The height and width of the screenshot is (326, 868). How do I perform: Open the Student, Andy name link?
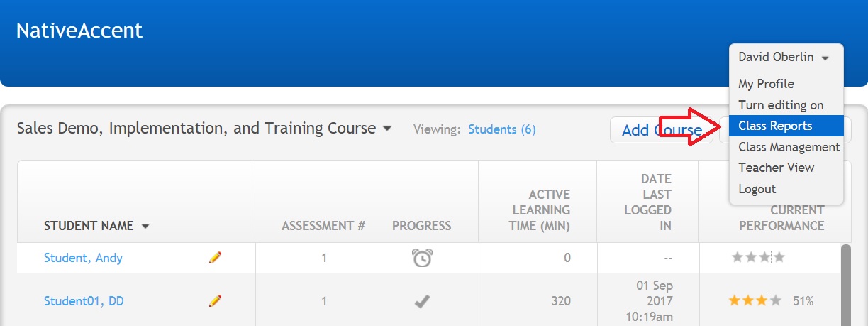coord(83,258)
